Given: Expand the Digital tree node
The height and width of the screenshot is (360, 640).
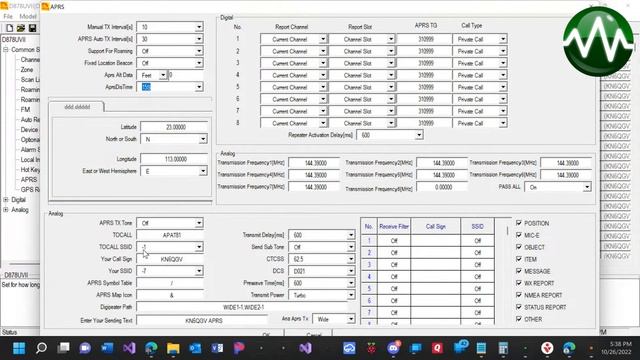Looking at the screenshot, I should pos(6,200).
